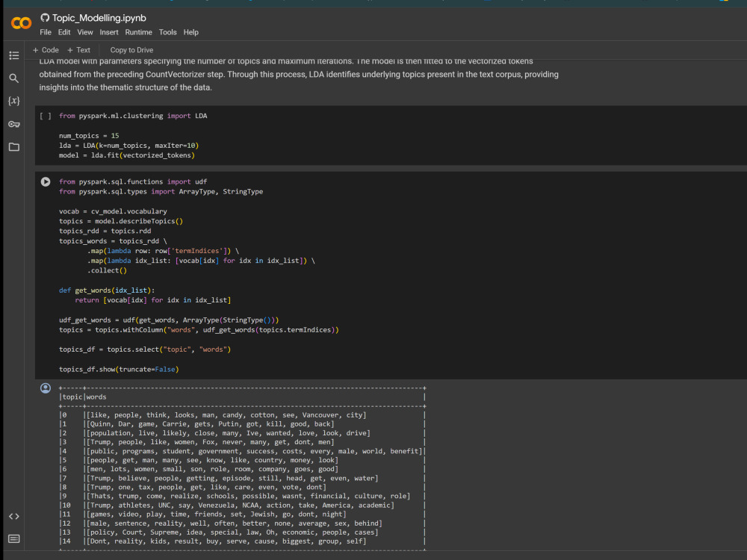Click the Colab logo
The width and height of the screenshot is (747, 560).
pyautogui.click(x=21, y=23)
